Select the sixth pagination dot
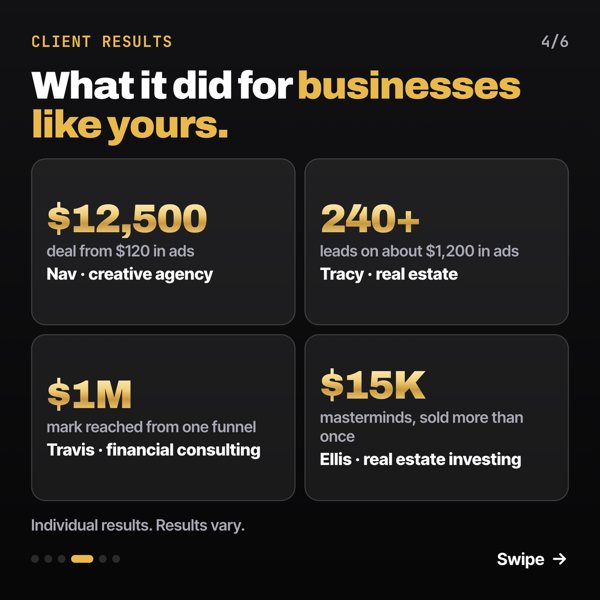600x600 pixels. (x=116, y=559)
